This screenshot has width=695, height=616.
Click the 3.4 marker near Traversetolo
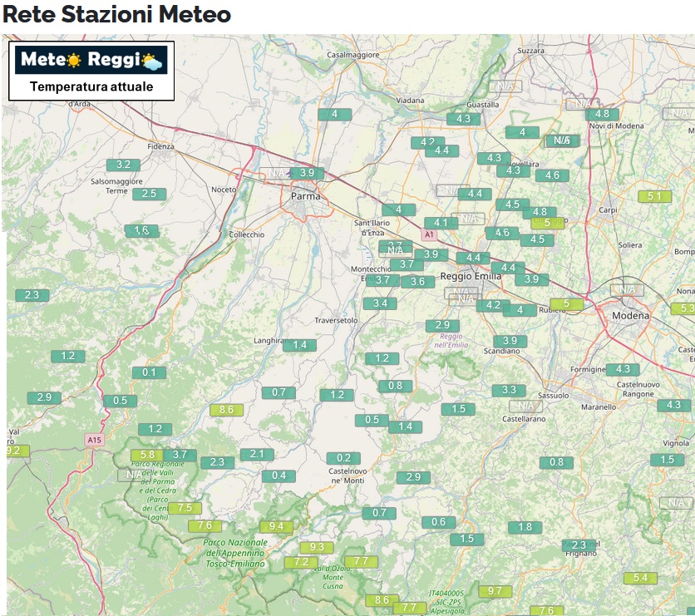click(380, 303)
